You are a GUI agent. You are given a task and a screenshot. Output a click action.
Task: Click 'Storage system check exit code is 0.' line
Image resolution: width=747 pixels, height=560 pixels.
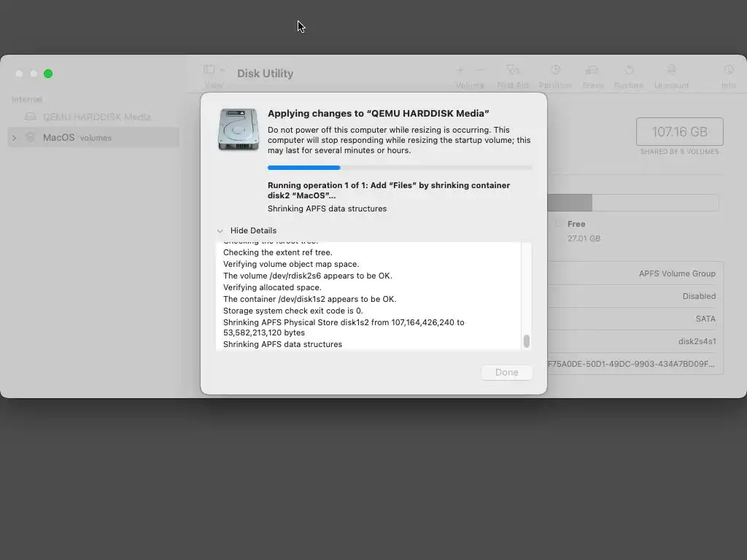point(293,311)
